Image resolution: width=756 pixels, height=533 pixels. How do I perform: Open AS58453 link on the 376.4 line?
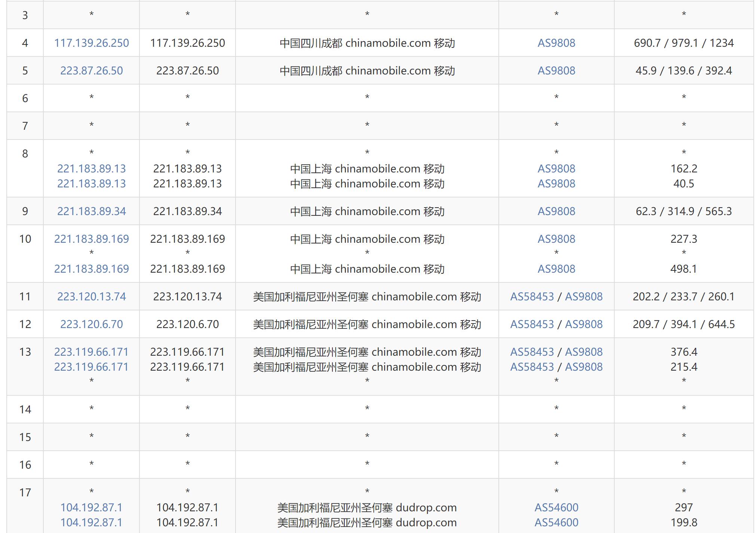tap(532, 352)
